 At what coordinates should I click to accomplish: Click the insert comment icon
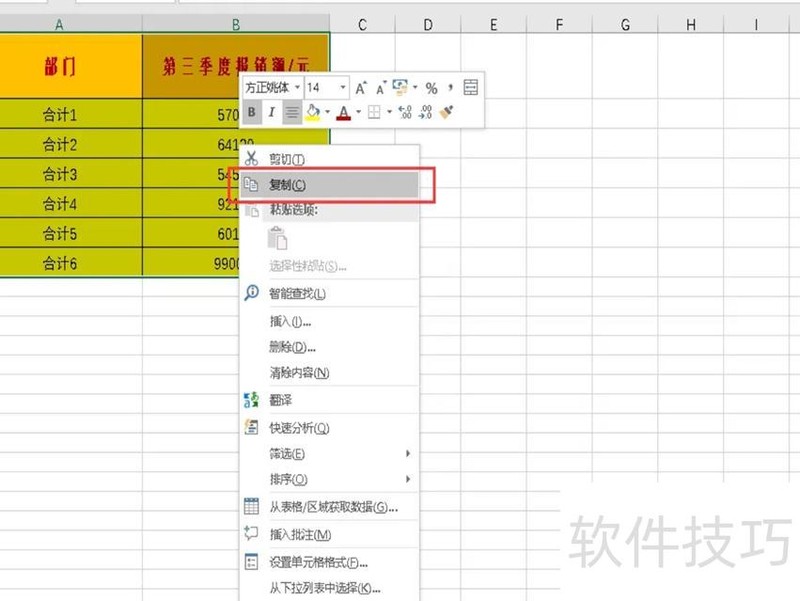click(251, 533)
